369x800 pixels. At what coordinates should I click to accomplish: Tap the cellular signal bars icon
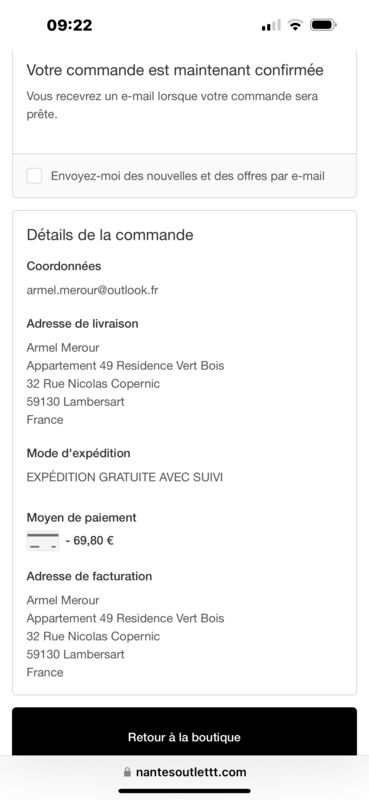tap(271, 25)
